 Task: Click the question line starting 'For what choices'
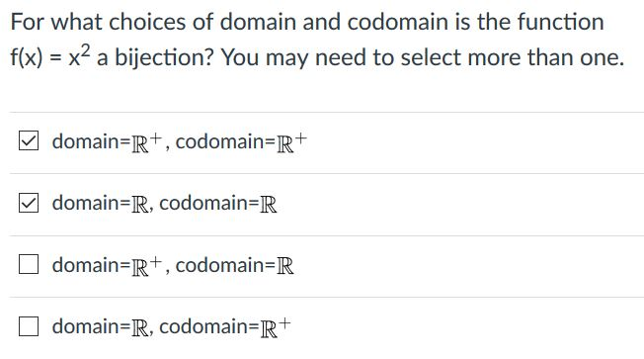click(307, 22)
